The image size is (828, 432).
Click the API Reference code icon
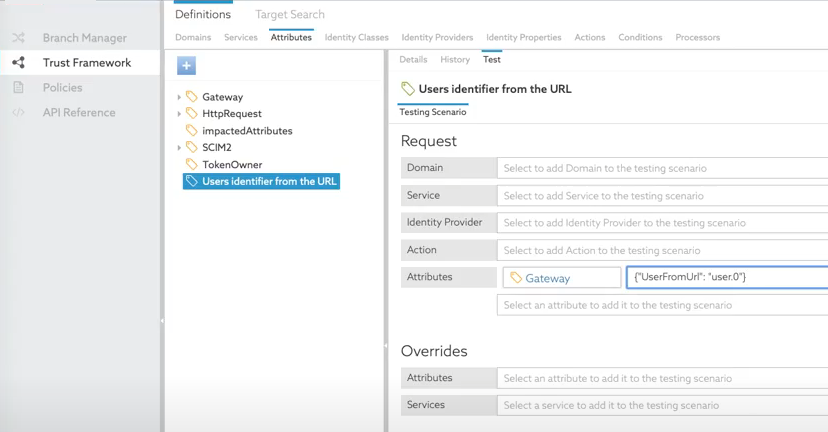coord(18,113)
